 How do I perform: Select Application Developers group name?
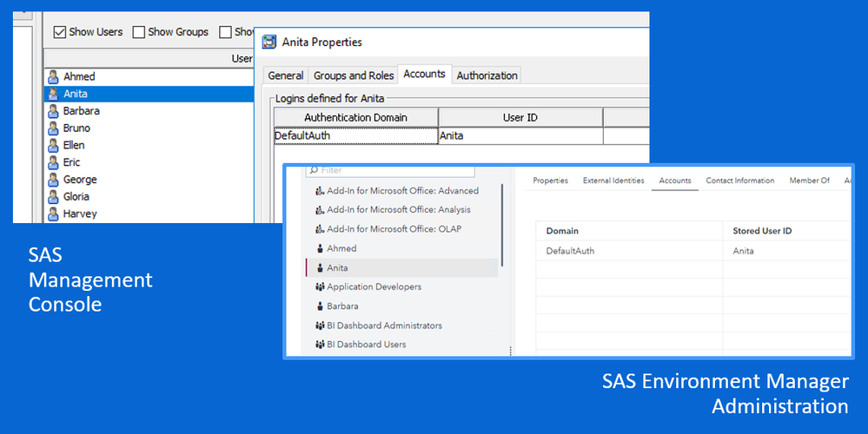(374, 287)
